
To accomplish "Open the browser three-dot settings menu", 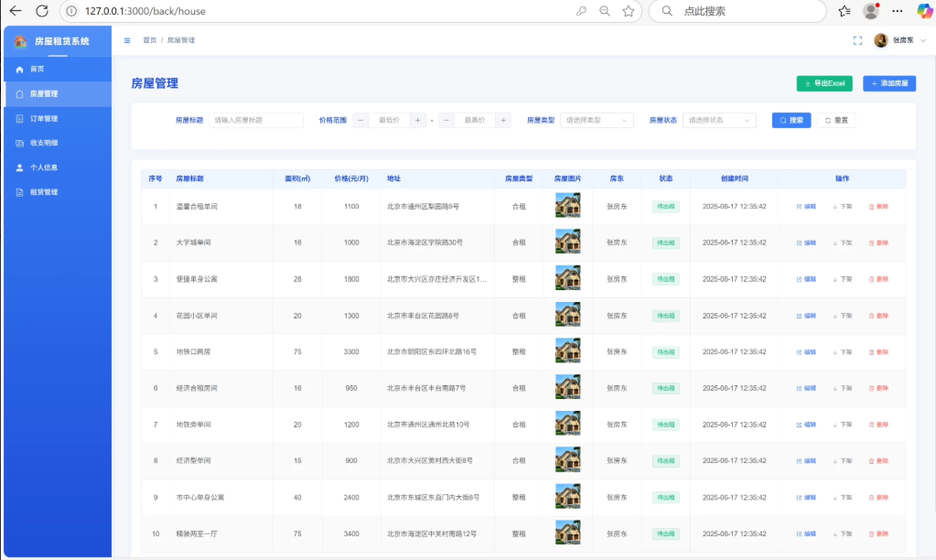I will point(898,11).
